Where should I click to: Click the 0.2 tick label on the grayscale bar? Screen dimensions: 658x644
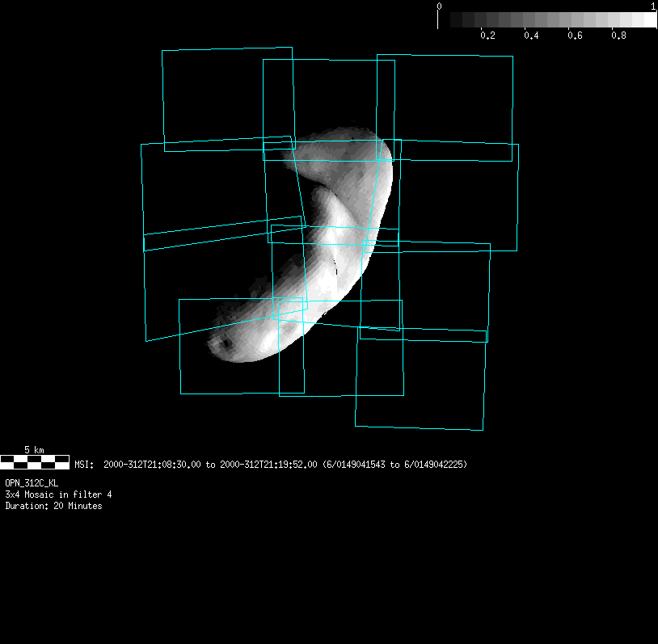(487, 36)
